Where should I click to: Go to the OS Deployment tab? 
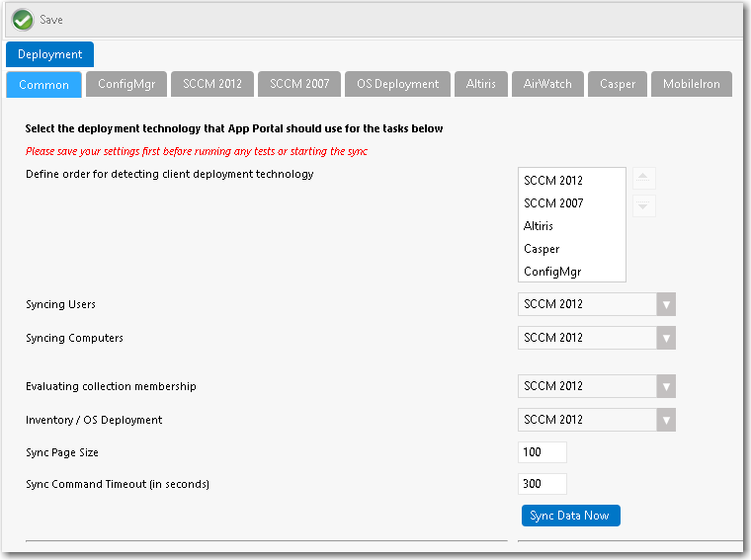(397, 84)
